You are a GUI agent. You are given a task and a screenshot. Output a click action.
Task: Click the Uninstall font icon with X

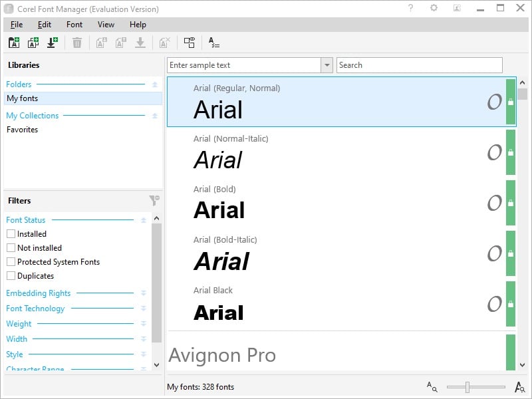[164, 43]
